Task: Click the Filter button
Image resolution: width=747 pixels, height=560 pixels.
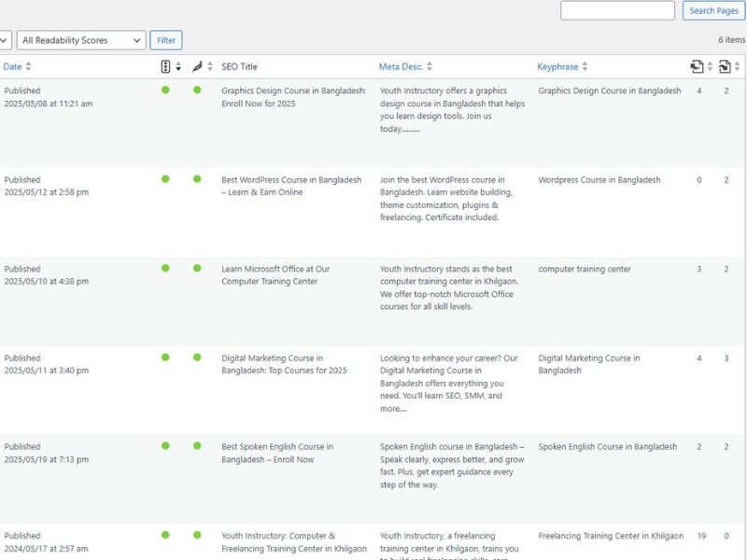Action: tap(166, 40)
